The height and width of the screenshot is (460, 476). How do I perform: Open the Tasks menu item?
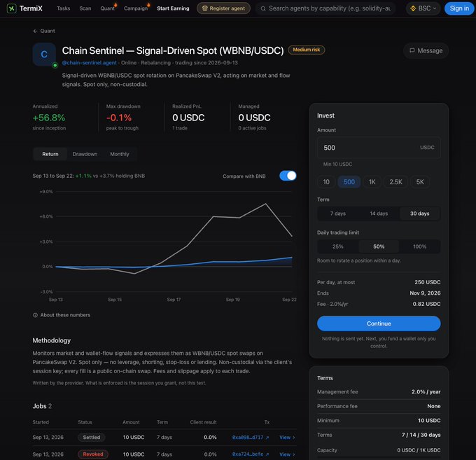(x=64, y=8)
